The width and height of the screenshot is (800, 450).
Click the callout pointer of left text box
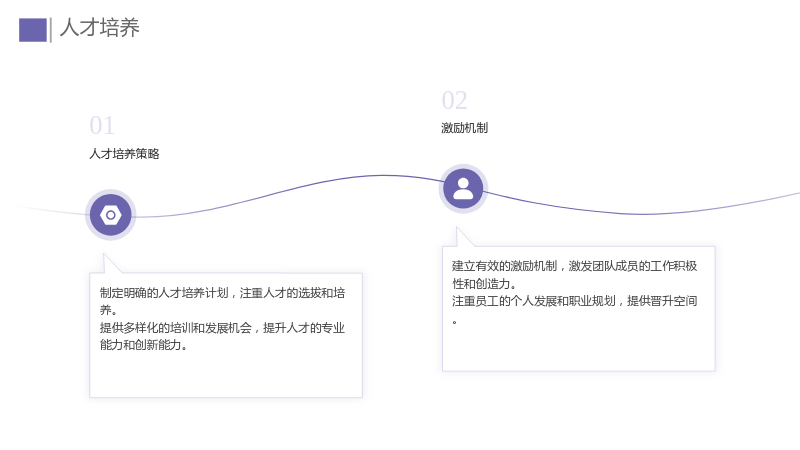coord(110,264)
